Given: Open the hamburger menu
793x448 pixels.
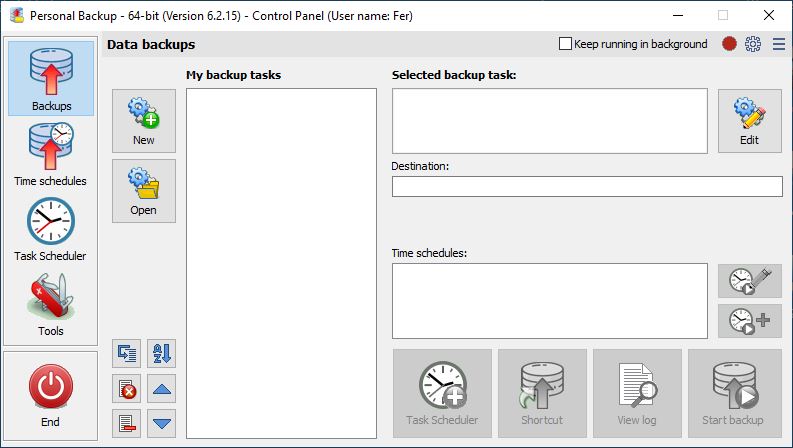Looking at the screenshot, I should pos(779,44).
